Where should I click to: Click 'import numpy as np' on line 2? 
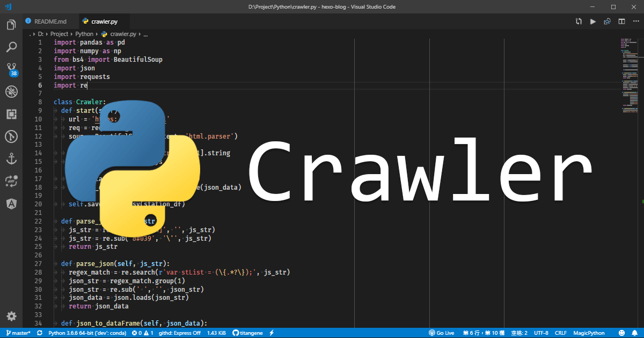coord(87,51)
